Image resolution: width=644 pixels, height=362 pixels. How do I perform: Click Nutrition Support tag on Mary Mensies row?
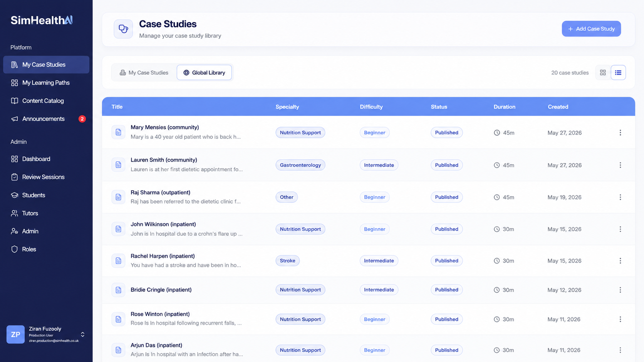click(x=300, y=133)
